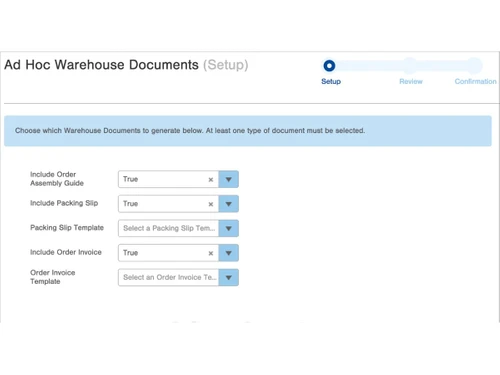Open the Include Order Assembly Guide dropdown arrow
Image resolution: width=500 pixels, height=375 pixels.
(x=229, y=179)
